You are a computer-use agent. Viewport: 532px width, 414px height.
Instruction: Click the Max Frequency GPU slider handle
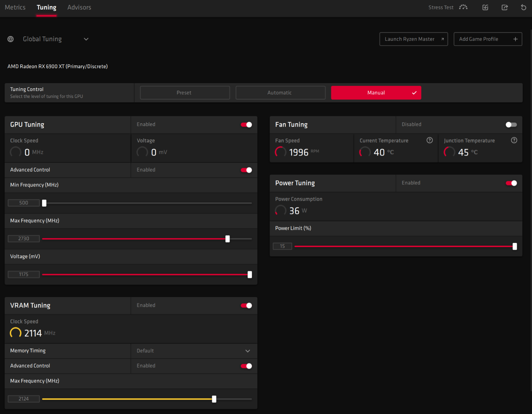tap(227, 239)
